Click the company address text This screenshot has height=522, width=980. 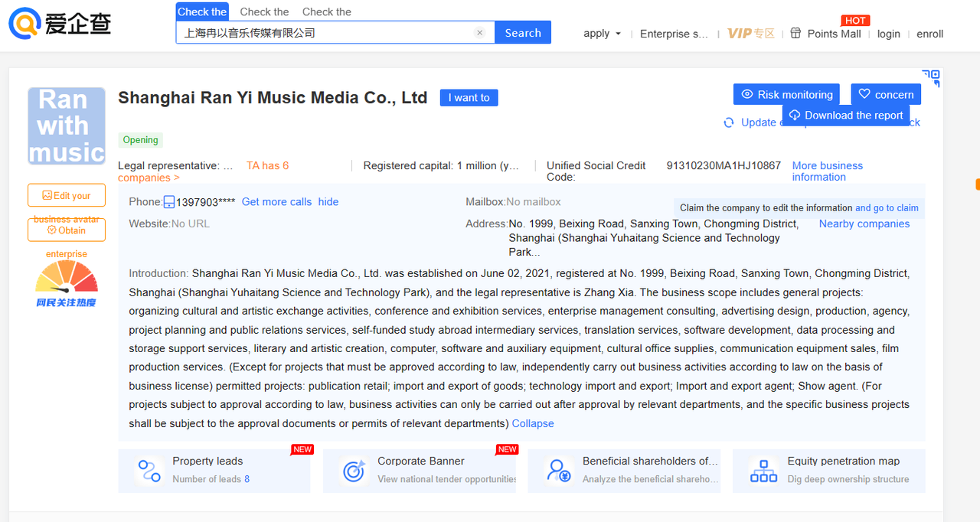[654, 237]
